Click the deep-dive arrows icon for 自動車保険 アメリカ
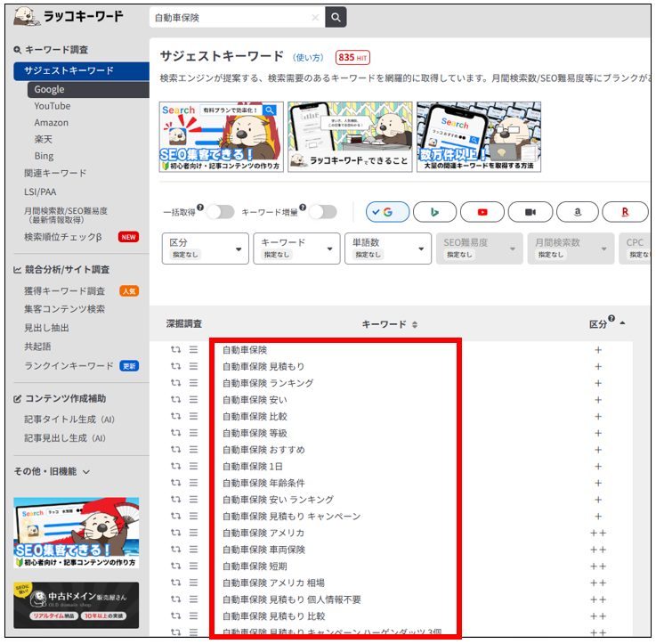 click(x=175, y=533)
